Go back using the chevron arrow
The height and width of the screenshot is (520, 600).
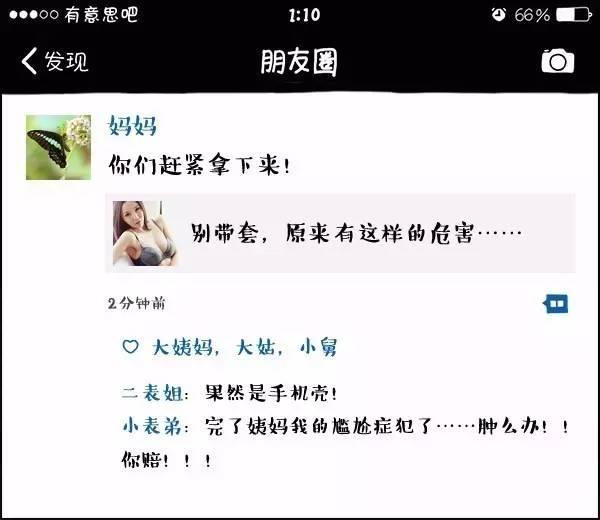29,61
